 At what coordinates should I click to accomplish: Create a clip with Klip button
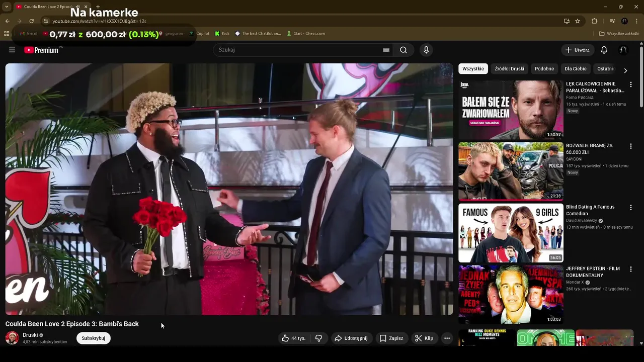(424, 338)
